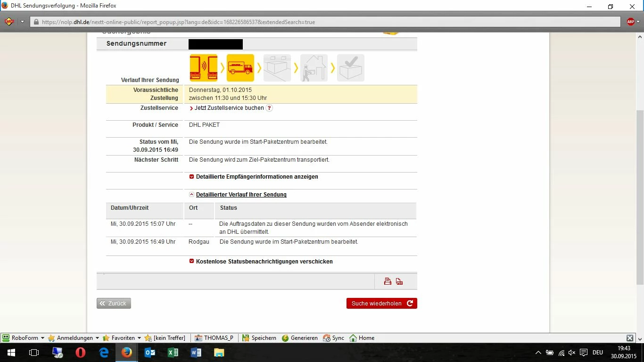Open the Windows Start menu

(11, 353)
